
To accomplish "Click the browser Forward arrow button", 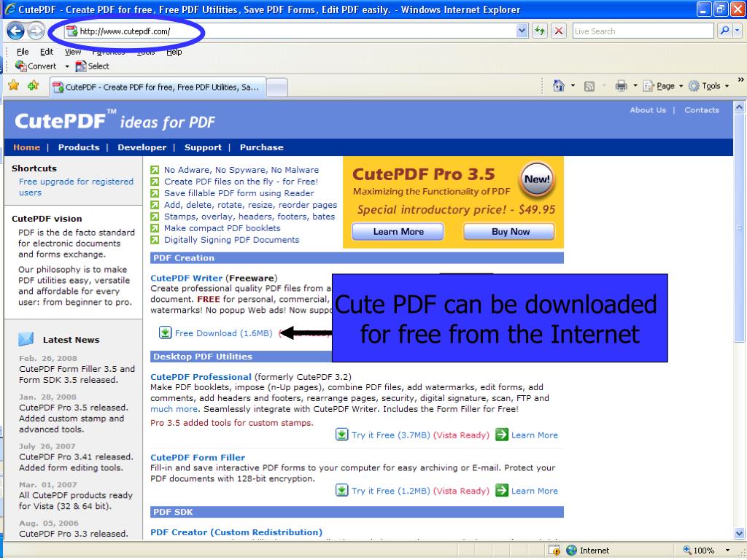I will [36, 31].
